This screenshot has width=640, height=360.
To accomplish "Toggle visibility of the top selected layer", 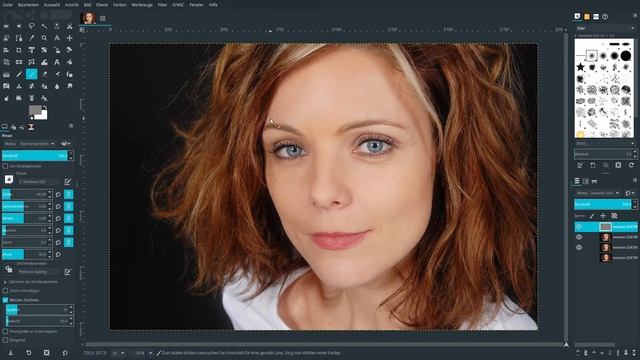I will pyautogui.click(x=579, y=227).
